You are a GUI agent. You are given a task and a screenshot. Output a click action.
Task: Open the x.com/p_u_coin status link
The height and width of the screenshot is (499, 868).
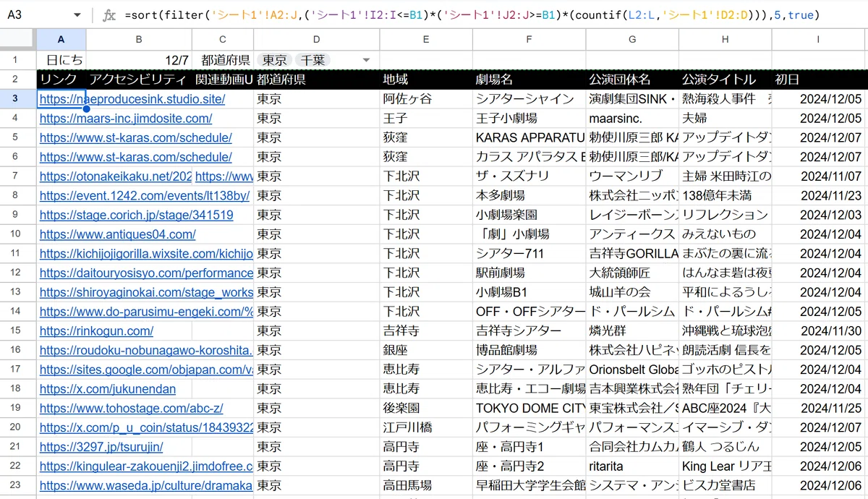point(146,427)
